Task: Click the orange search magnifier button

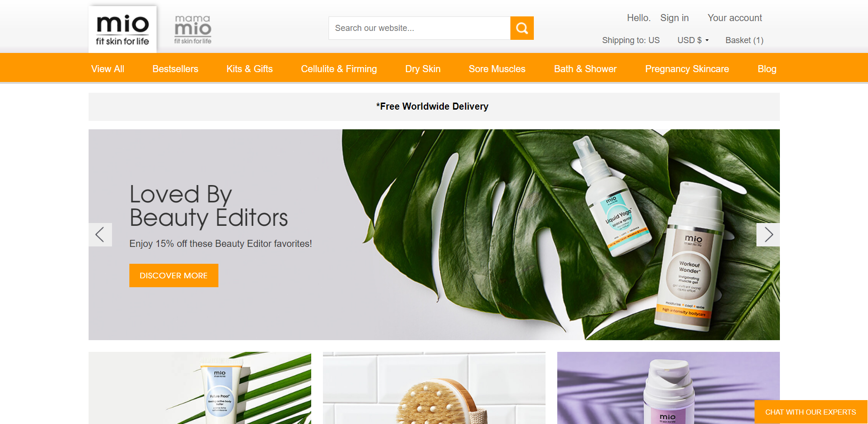Action: pyautogui.click(x=522, y=28)
